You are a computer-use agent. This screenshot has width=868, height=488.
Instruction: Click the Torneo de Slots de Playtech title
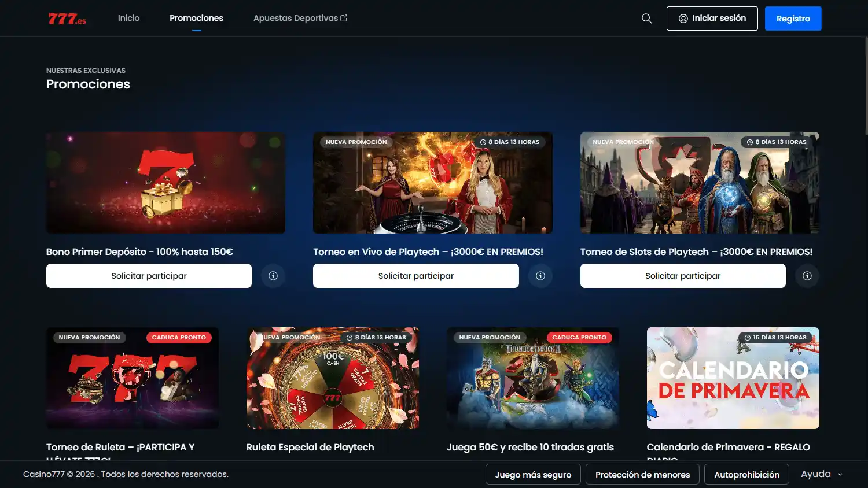coord(696,252)
